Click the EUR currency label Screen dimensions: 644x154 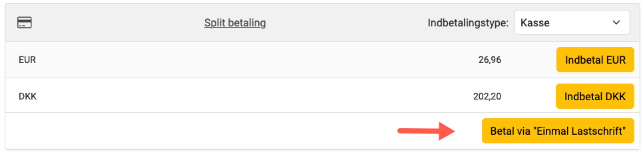(x=27, y=60)
